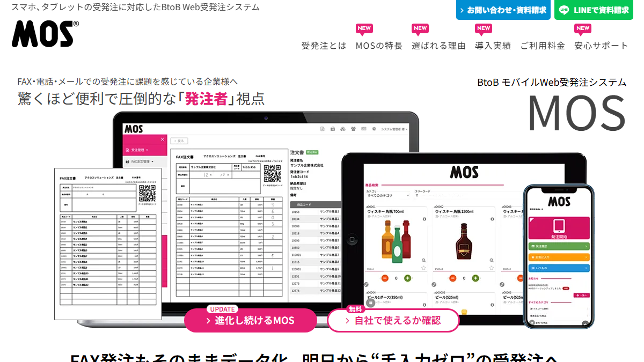
Task: Expand the 酒・アルコール飲料 category on the phone
Action: (x=559, y=308)
